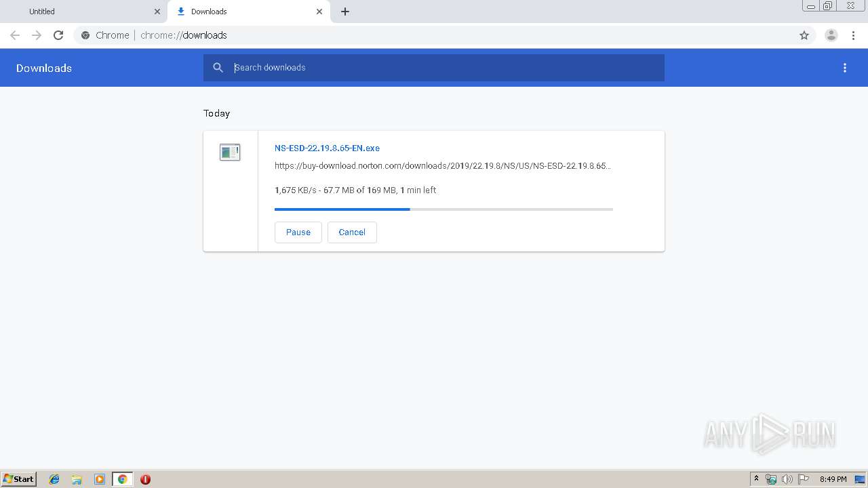Open a new tab with the plus button
This screenshot has width=868, height=488.
[x=345, y=12]
